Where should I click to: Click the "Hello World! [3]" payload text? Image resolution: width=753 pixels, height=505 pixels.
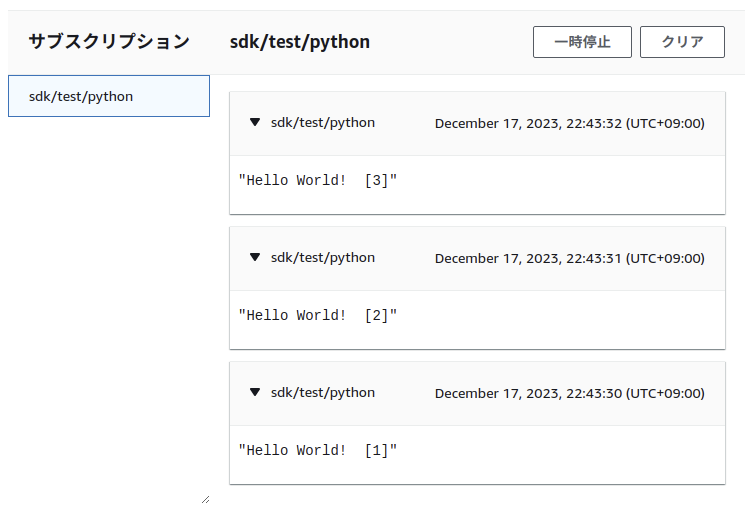point(318,180)
